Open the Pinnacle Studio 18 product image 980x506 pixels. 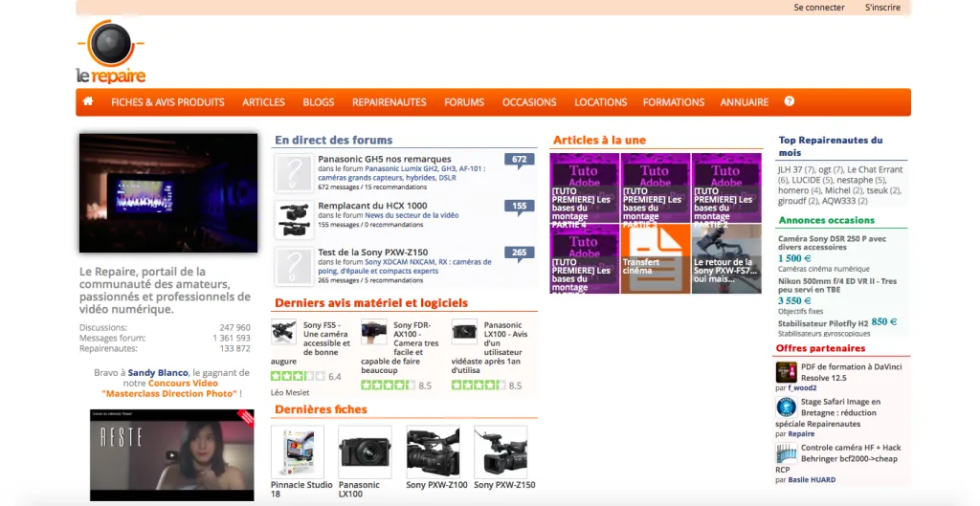point(298,451)
